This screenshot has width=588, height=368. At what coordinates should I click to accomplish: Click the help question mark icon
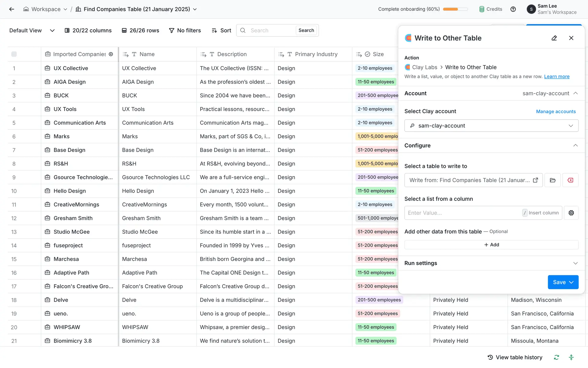pyautogui.click(x=513, y=9)
